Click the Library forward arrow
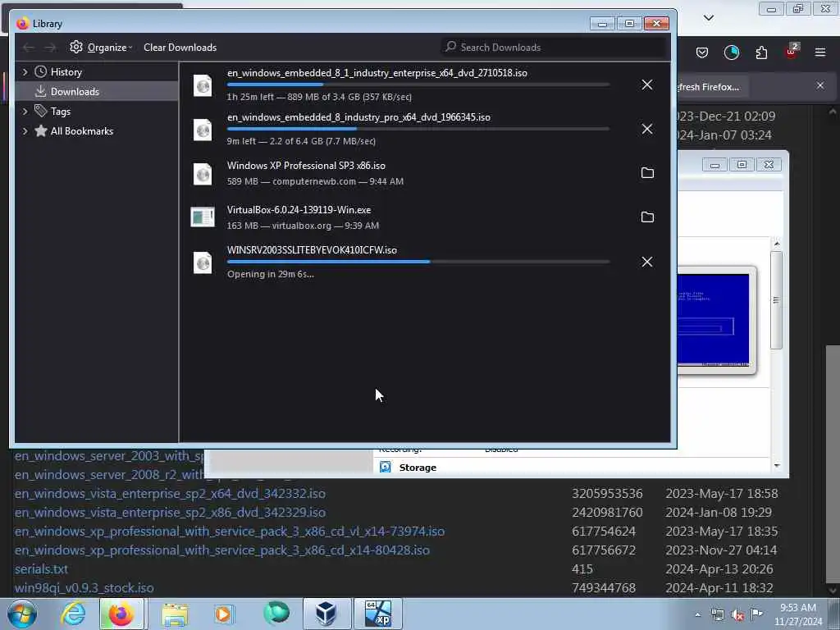Image resolution: width=840 pixels, height=630 pixels. (50, 48)
